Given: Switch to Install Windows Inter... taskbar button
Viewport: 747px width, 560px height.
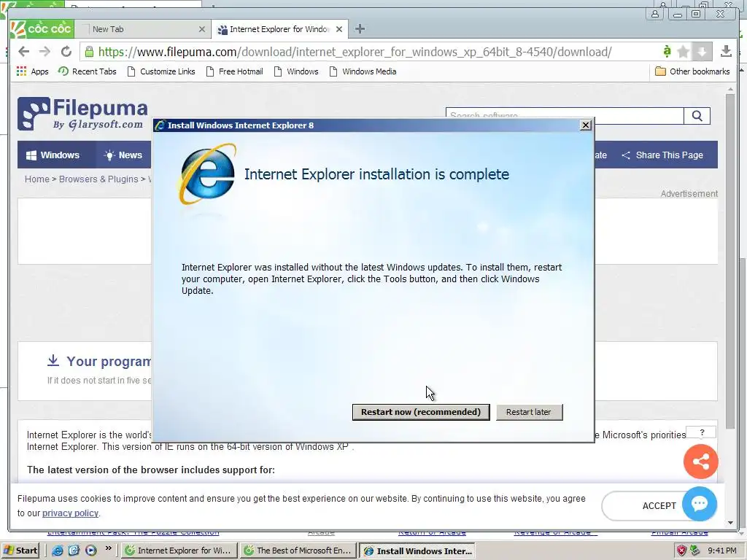Looking at the screenshot, I should (417, 551).
